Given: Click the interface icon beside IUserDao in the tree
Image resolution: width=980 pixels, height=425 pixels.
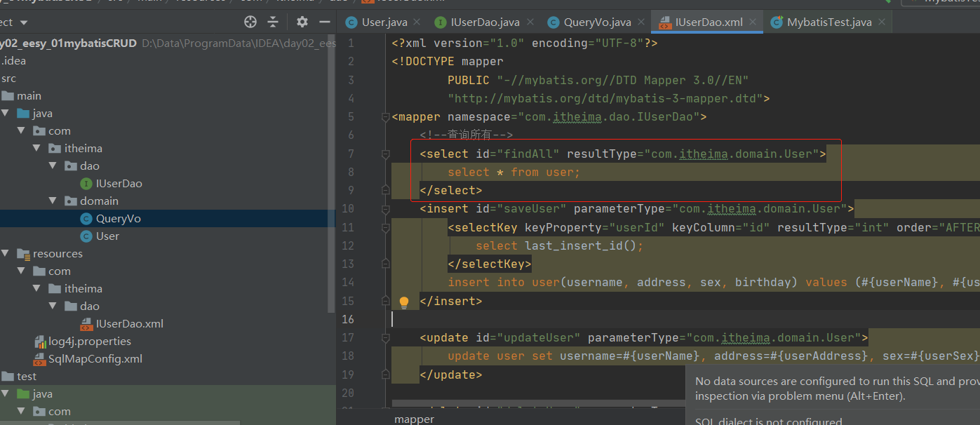Looking at the screenshot, I should pos(86,184).
